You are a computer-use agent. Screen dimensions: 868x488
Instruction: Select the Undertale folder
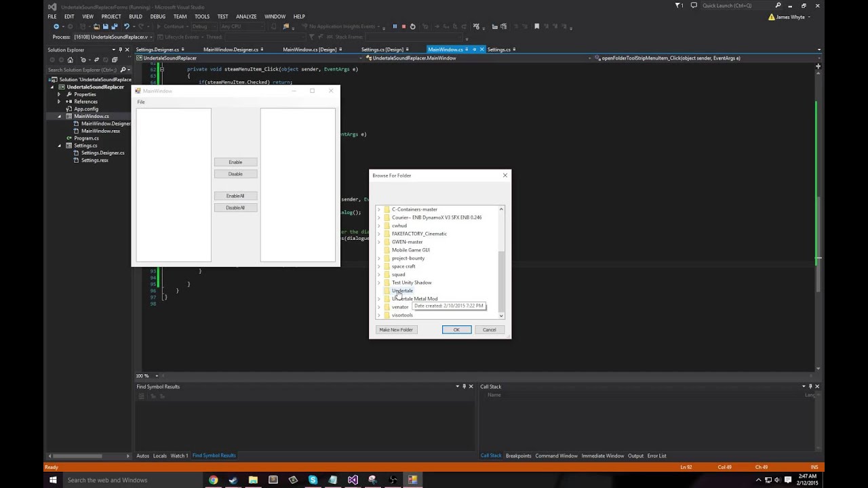(x=402, y=291)
